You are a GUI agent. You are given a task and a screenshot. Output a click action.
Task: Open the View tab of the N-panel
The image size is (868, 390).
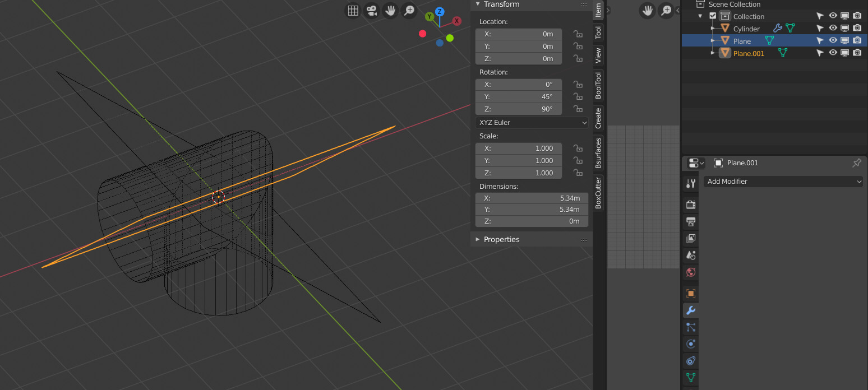[599, 55]
